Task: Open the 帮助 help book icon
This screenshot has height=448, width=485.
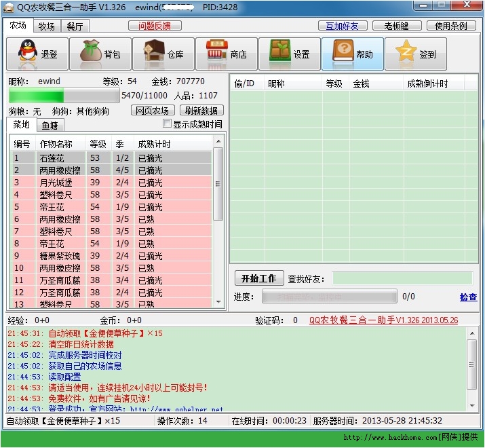Action: point(353,54)
